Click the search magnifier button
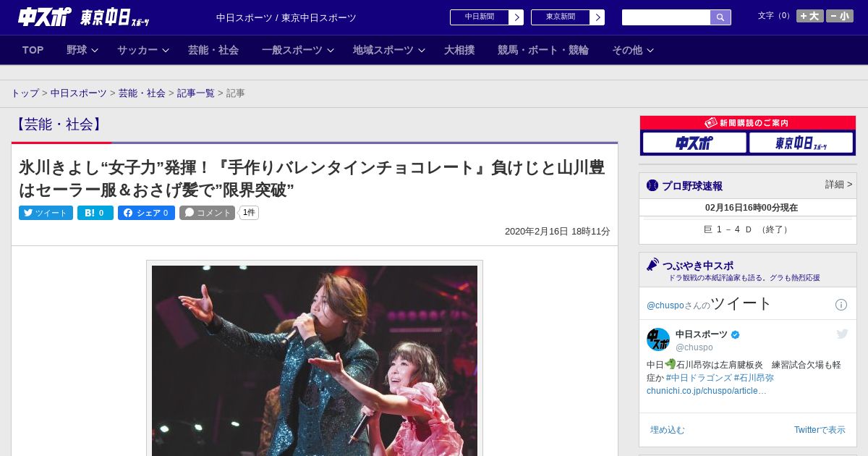The height and width of the screenshot is (456, 868). point(720,17)
